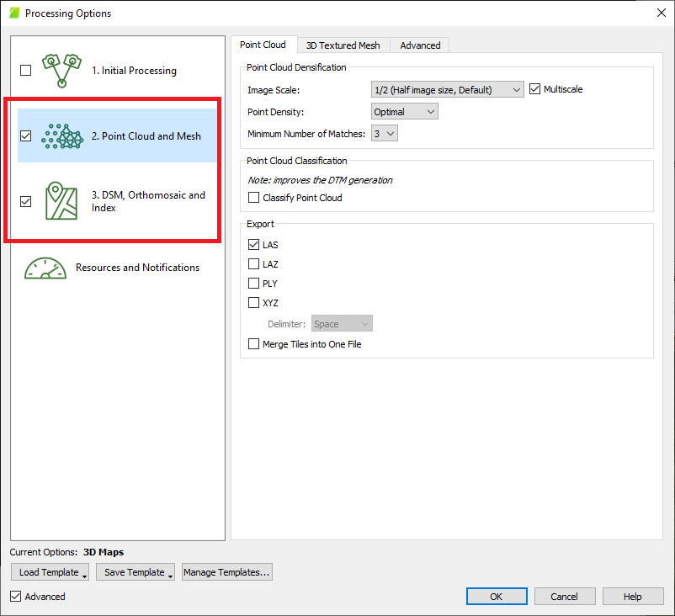Open Resources and Notifications gauge icon
The image size is (675, 616).
45,268
